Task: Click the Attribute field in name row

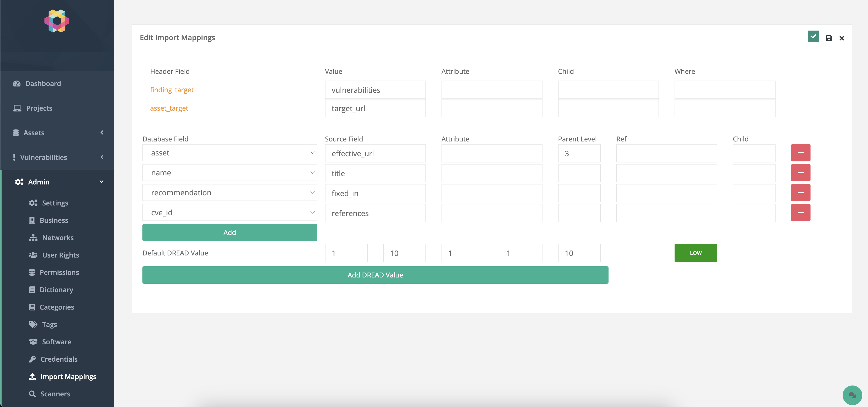Action: pos(492,173)
